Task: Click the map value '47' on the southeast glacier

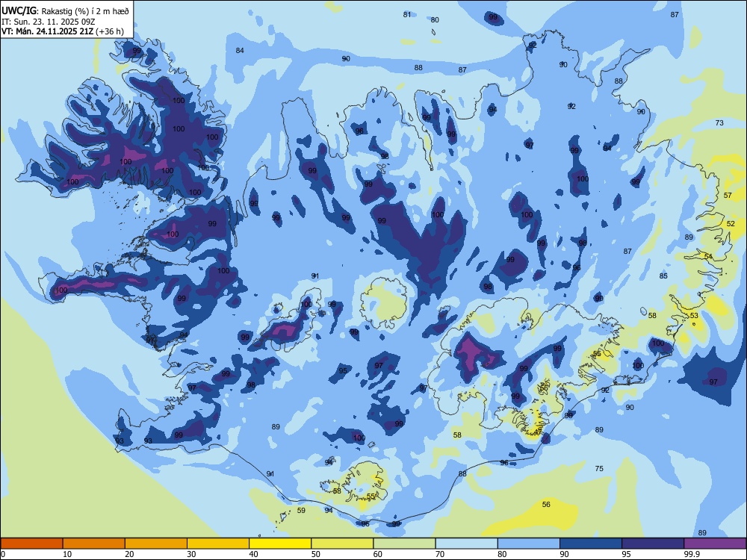Action: [x=538, y=432]
